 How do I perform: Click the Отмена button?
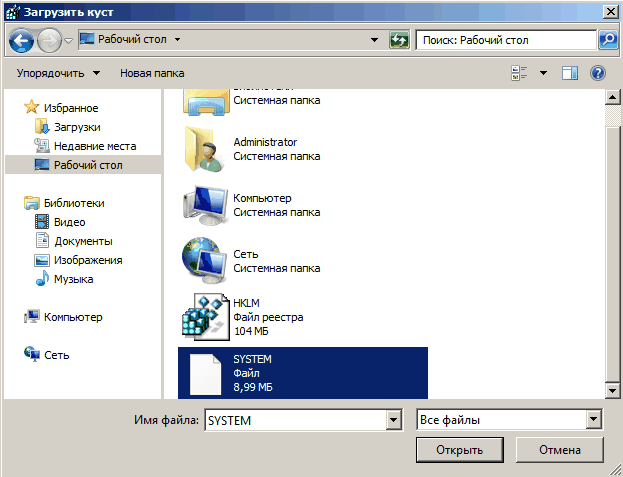[559, 450]
